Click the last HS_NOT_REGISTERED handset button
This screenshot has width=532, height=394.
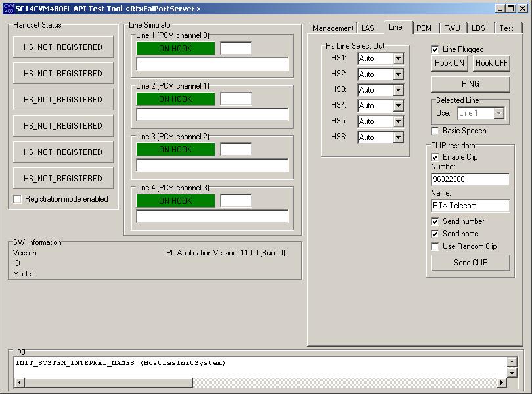[63, 179]
